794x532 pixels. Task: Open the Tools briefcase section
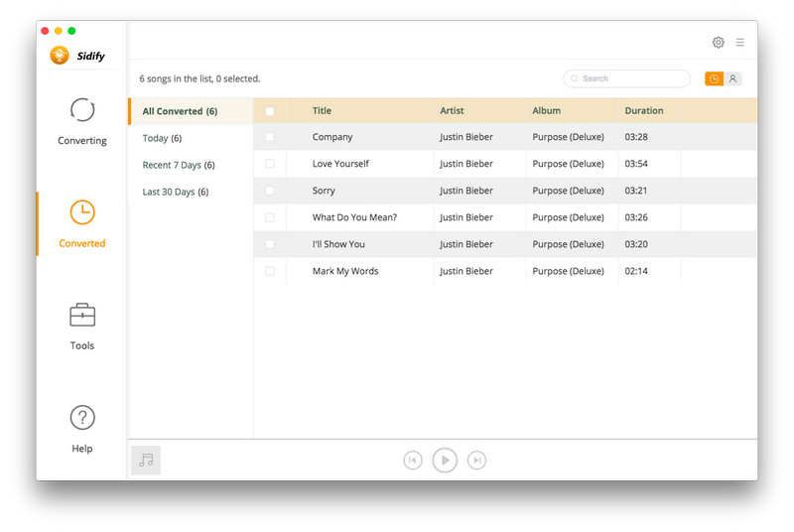(x=82, y=327)
